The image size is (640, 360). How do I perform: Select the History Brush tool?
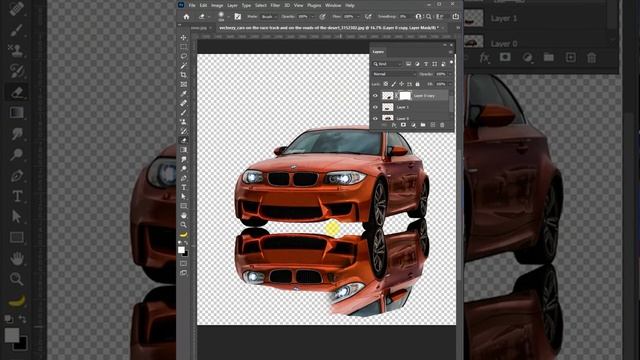pyautogui.click(x=183, y=131)
